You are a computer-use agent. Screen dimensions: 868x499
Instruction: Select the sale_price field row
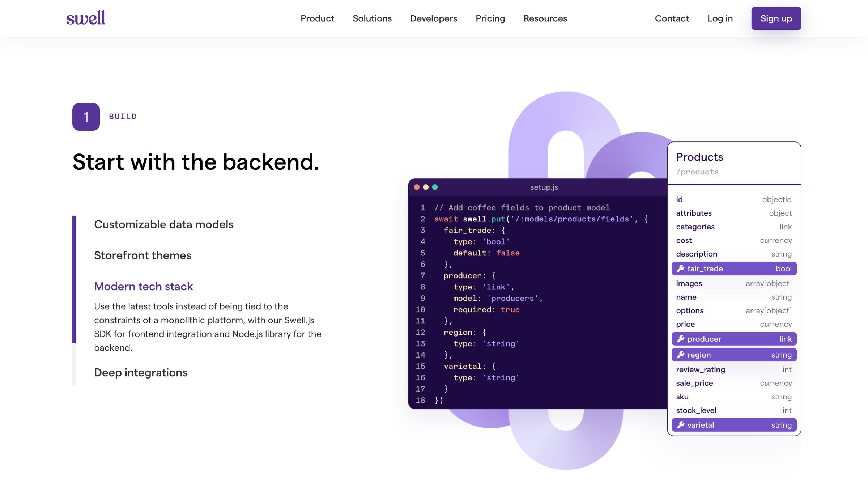tap(734, 383)
